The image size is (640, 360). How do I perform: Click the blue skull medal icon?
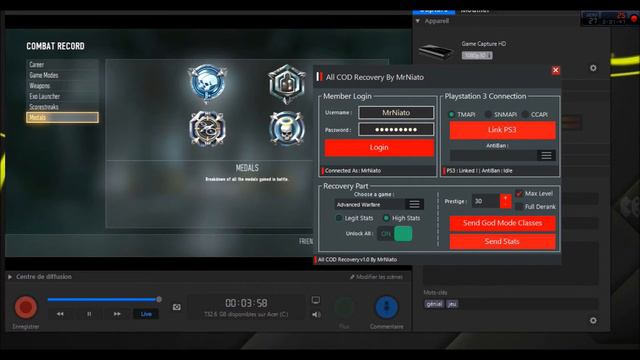pos(207,84)
